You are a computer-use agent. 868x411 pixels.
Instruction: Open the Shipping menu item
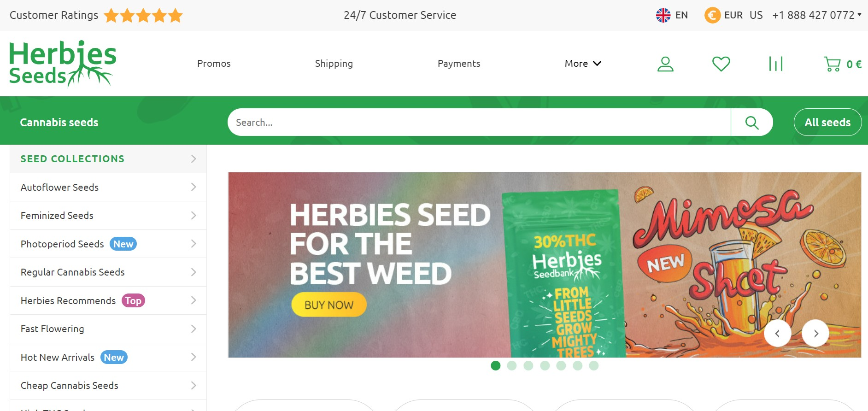point(334,64)
